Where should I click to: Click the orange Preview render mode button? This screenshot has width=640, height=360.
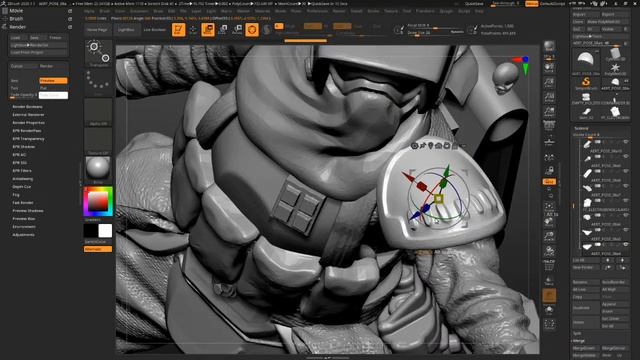tap(53, 81)
